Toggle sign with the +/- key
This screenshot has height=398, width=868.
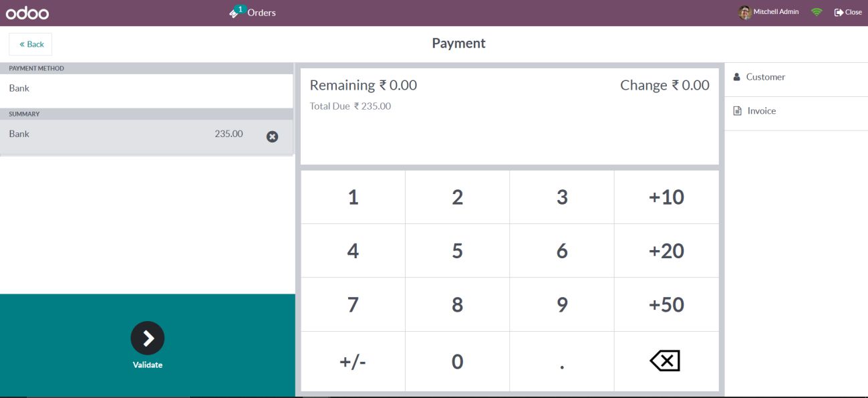pyautogui.click(x=353, y=362)
